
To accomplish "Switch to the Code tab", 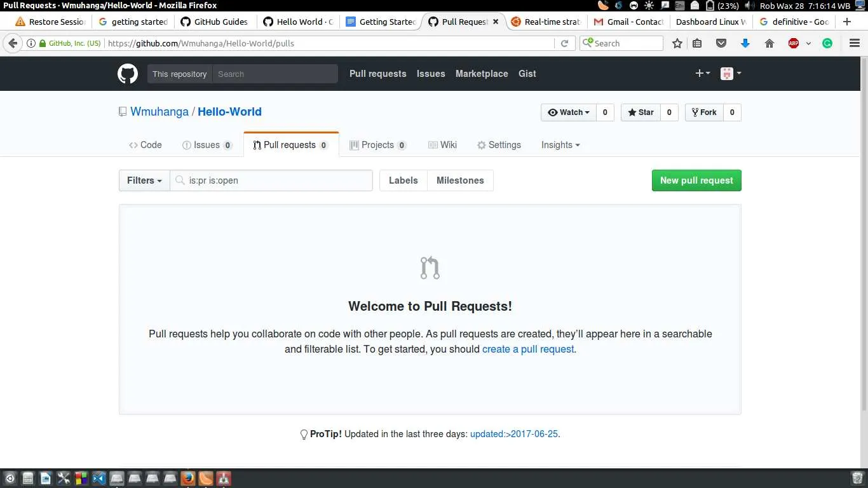I will pyautogui.click(x=145, y=145).
